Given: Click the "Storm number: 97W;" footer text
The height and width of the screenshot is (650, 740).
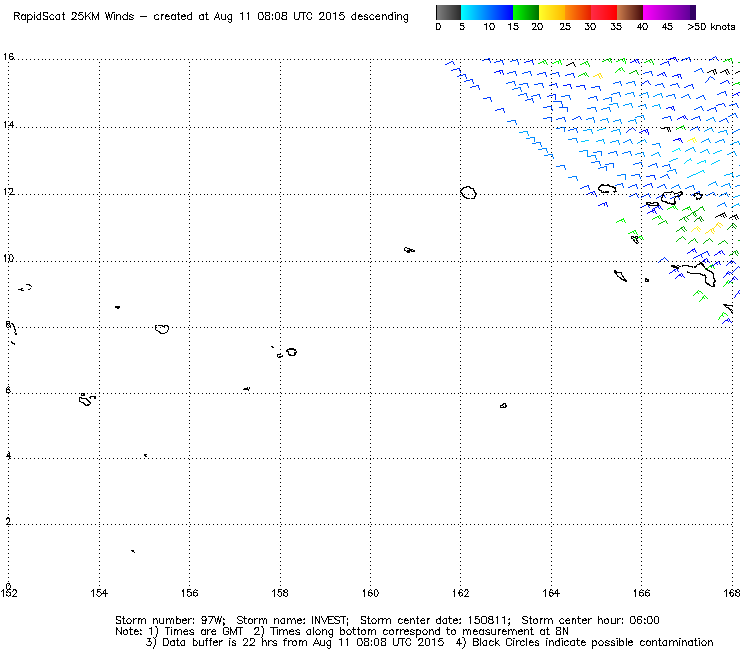Looking at the screenshot, I should point(170,620).
